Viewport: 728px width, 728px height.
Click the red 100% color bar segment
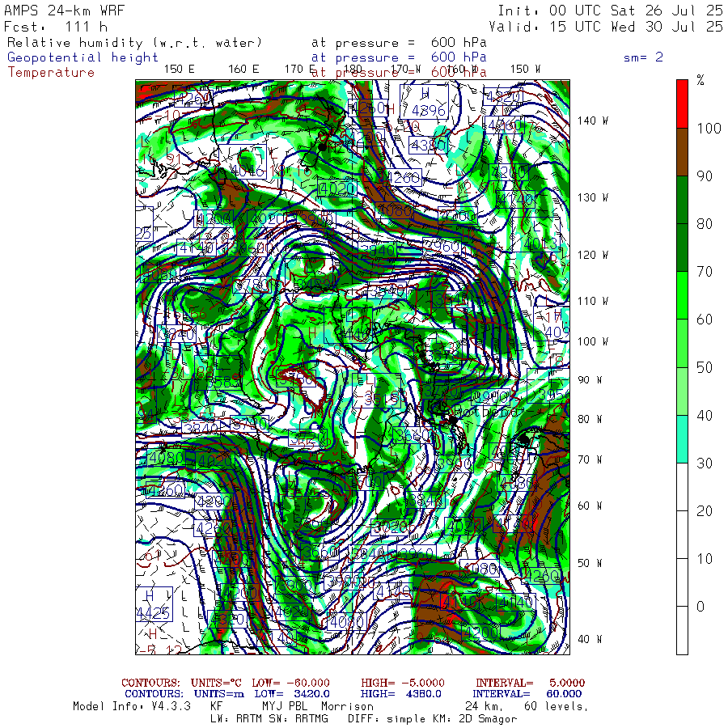click(x=682, y=104)
